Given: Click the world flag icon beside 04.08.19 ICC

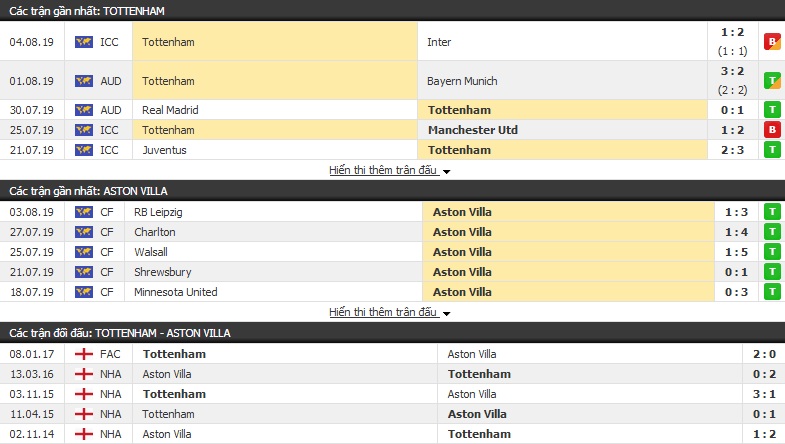Looking at the screenshot, I should pyautogui.click(x=84, y=42).
